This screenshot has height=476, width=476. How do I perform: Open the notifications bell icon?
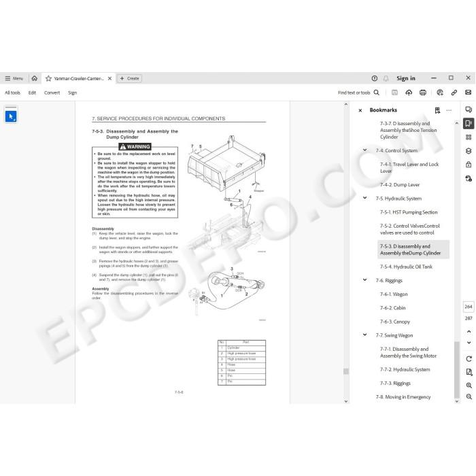[386, 78]
